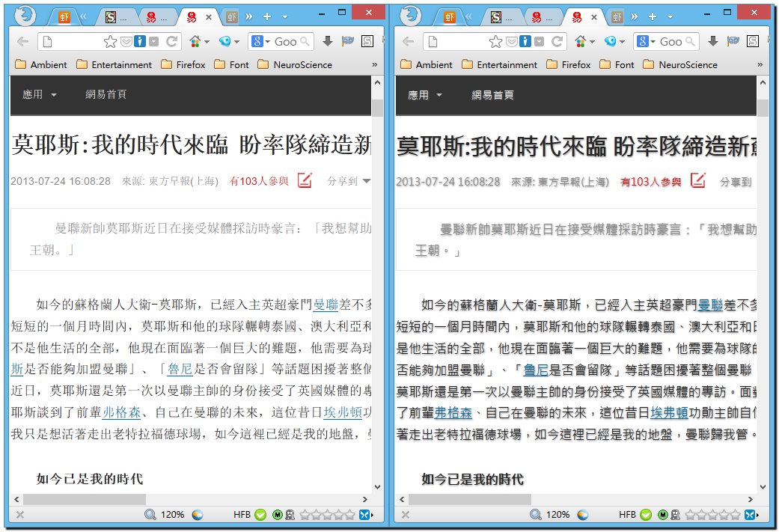Reload the page in the right window

tap(557, 42)
